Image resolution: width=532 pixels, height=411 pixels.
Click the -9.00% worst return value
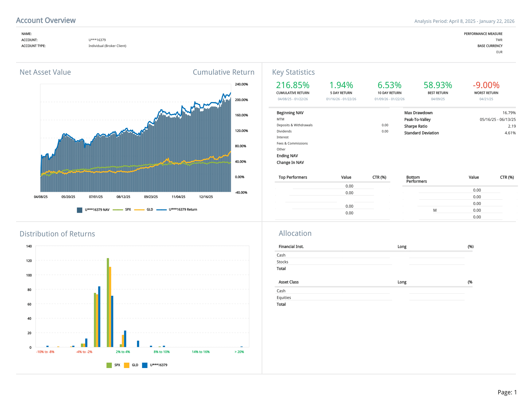[x=486, y=85]
